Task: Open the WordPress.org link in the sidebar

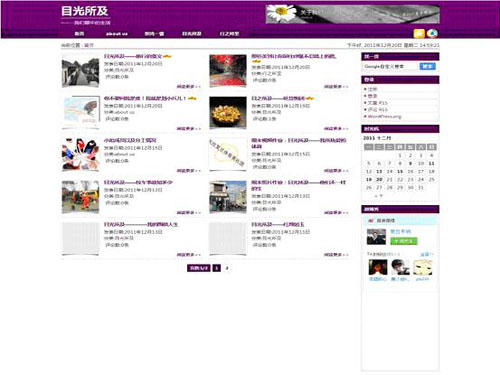Action: [x=384, y=117]
